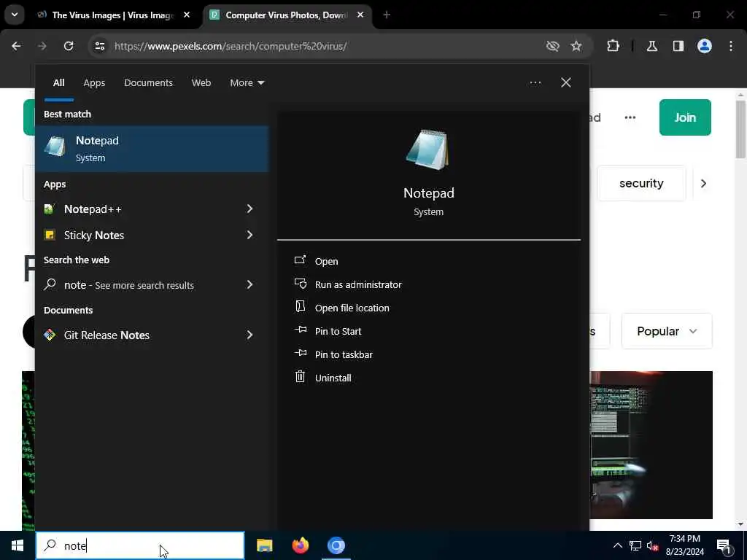Expand Git Release Notes arrow
This screenshot has width=747, height=560.
coord(249,335)
